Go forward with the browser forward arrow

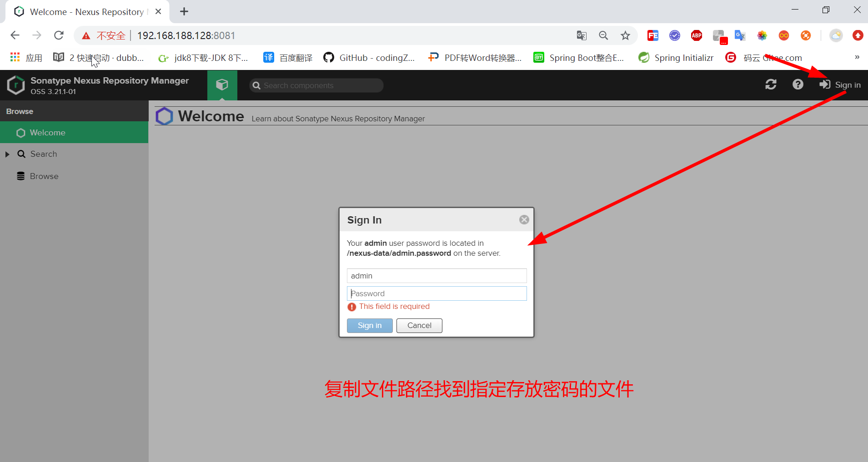pyautogui.click(x=37, y=35)
